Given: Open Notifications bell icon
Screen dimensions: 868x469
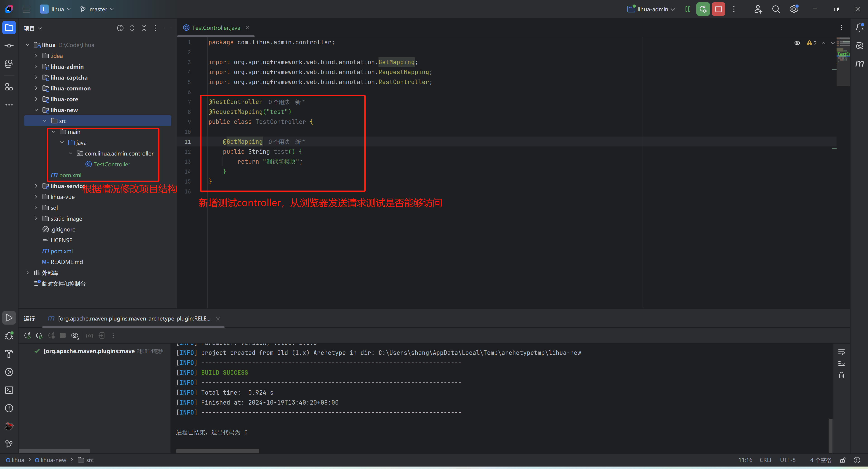Looking at the screenshot, I should click(860, 28).
